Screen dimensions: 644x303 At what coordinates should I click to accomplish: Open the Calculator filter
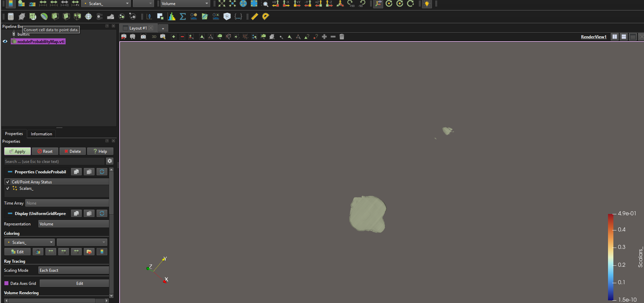(x=11, y=16)
